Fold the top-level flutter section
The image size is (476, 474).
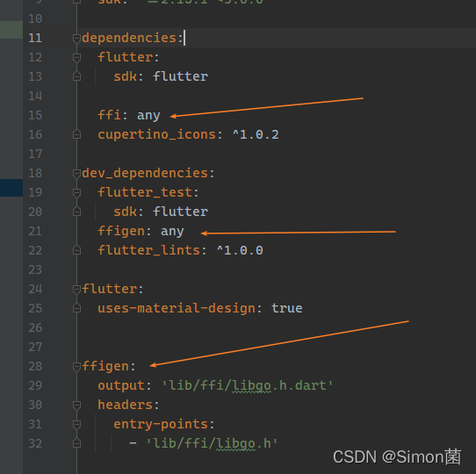point(76,290)
